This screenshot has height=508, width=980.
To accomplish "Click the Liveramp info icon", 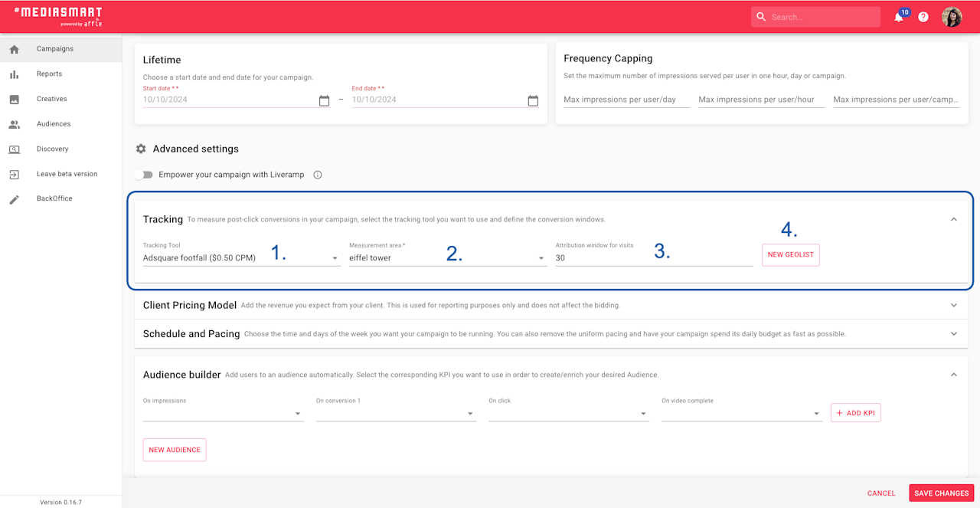I will click(x=318, y=175).
